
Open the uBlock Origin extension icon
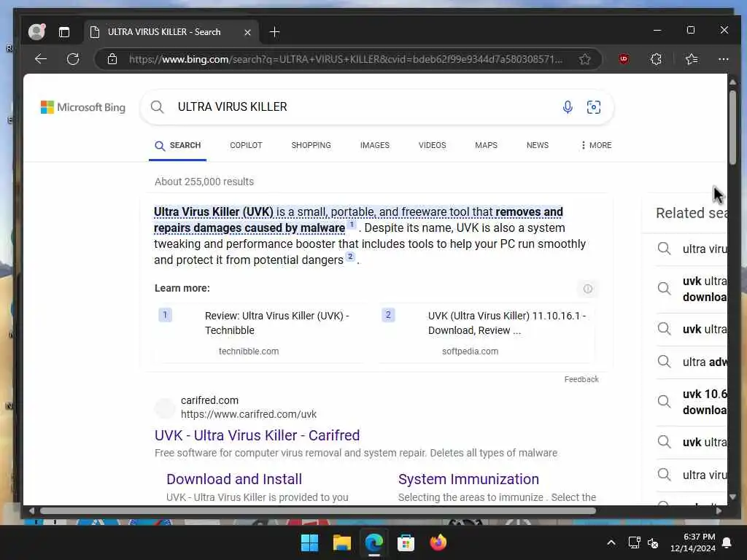[624, 59]
